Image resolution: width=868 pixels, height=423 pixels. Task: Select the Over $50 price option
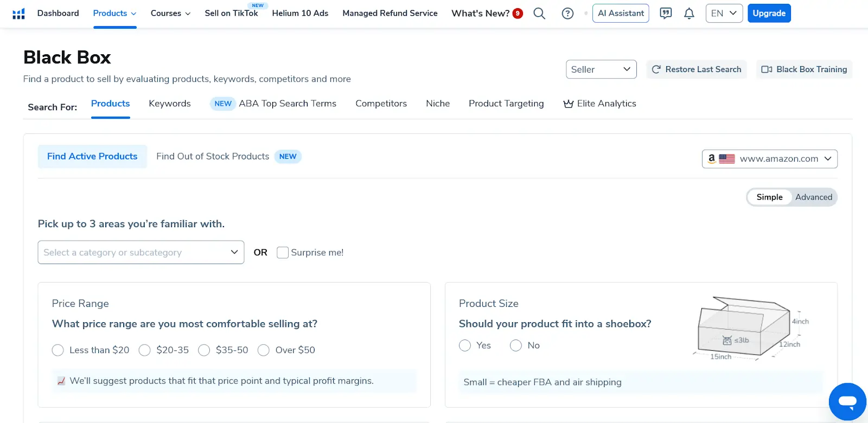click(x=264, y=350)
